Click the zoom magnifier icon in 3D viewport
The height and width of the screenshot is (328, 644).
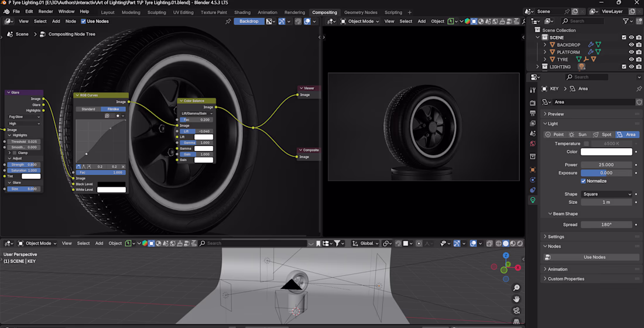point(516,288)
